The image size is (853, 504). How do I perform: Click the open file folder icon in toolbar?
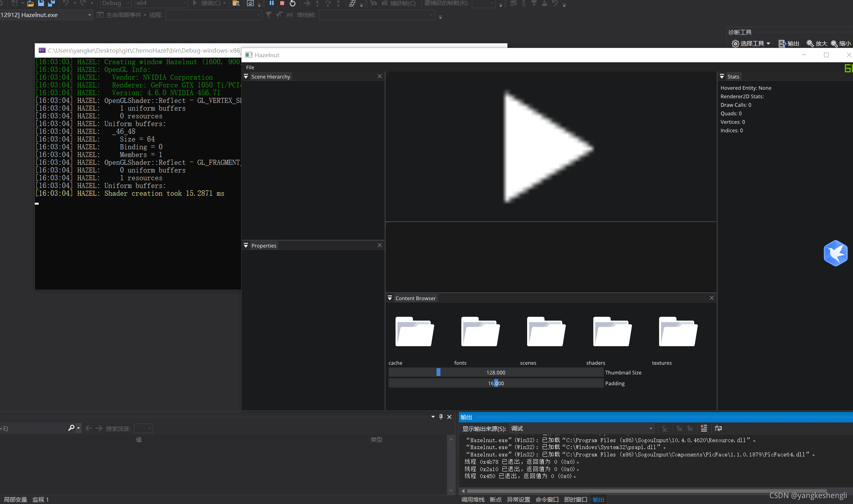30,3
